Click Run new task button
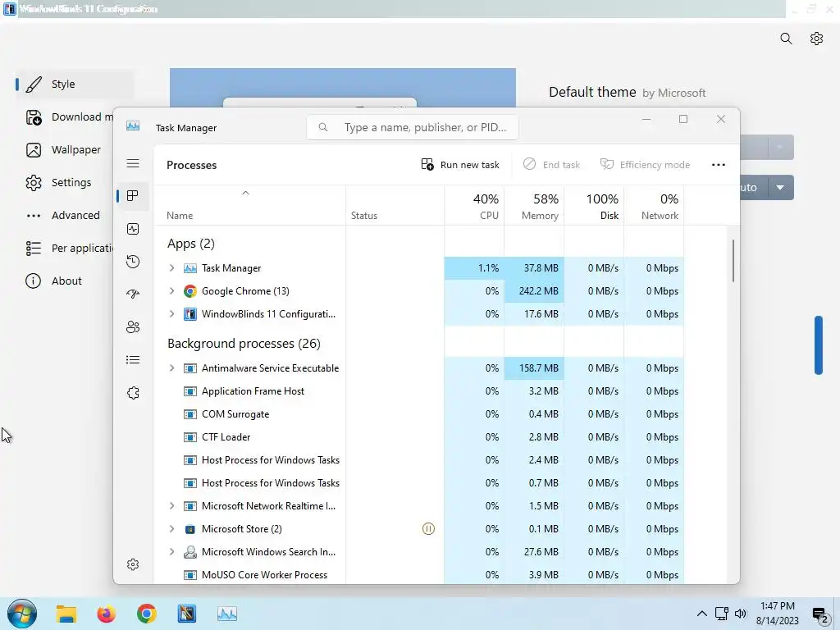This screenshot has width=840, height=630. 460,164
